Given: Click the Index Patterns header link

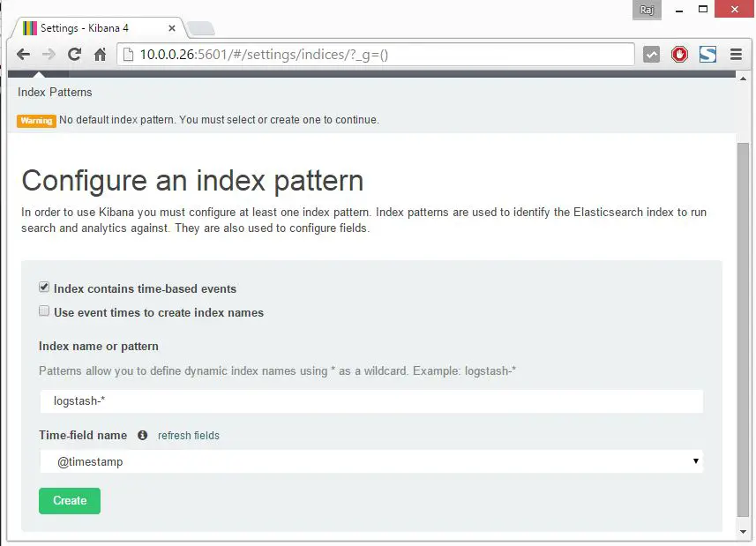Looking at the screenshot, I should [55, 92].
